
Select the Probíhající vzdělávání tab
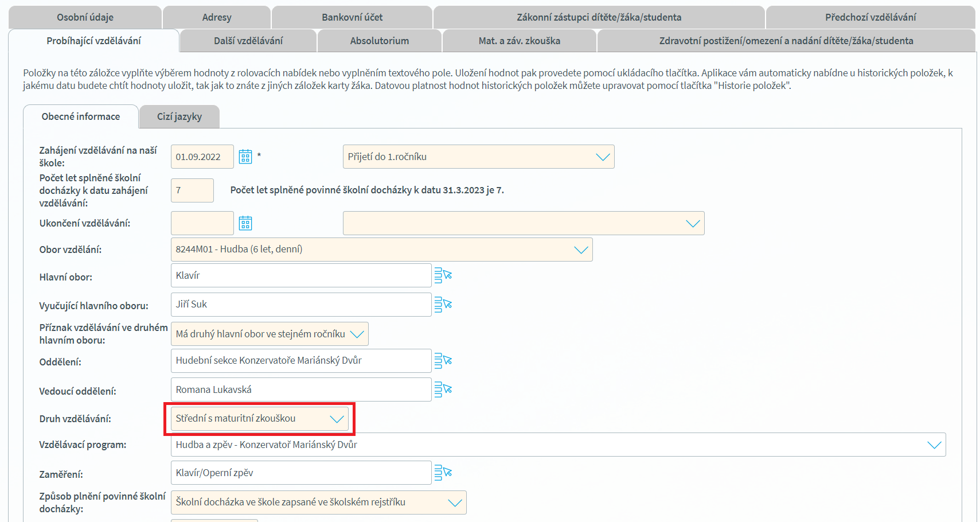93,41
